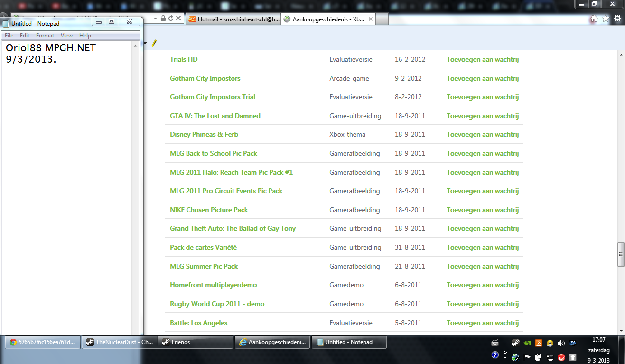Click the Steam tray icon

click(x=515, y=343)
